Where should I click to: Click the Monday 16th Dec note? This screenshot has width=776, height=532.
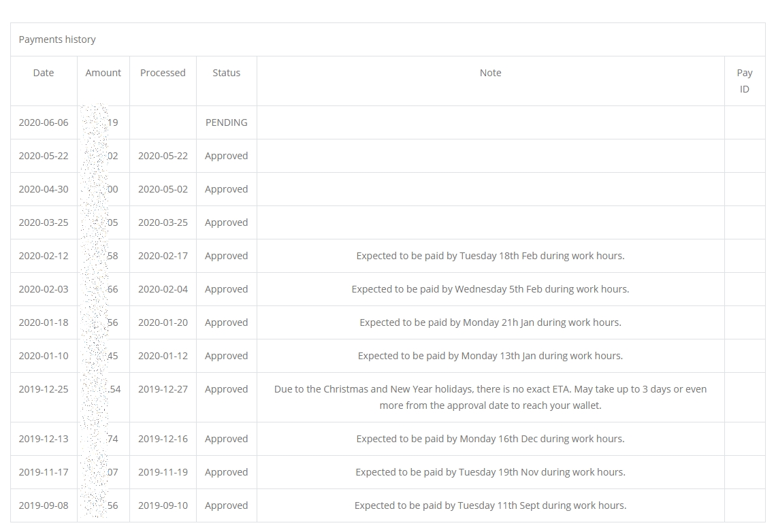[490, 439]
